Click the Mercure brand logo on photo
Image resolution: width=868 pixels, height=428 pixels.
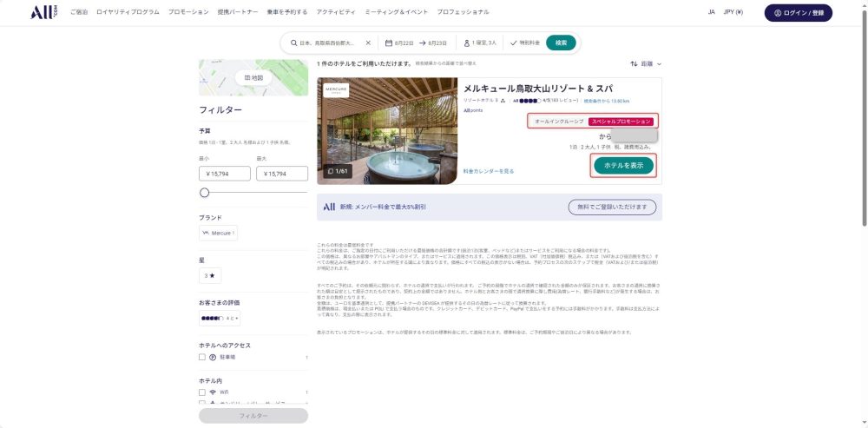click(x=337, y=90)
